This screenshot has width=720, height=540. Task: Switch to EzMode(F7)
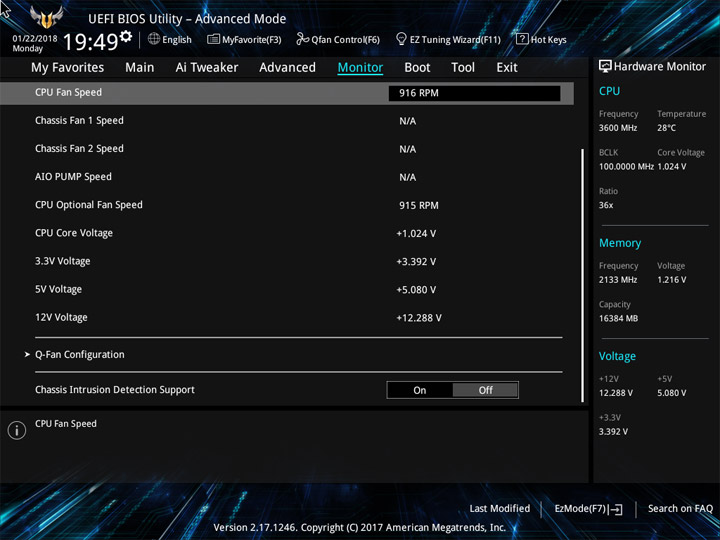point(588,509)
